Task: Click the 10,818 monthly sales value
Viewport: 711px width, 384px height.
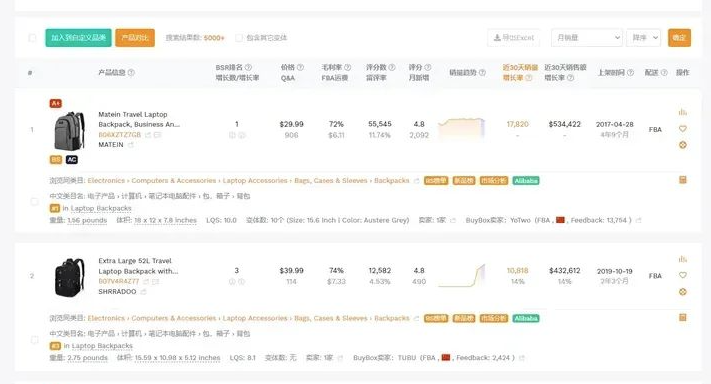Action: (517, 271)
